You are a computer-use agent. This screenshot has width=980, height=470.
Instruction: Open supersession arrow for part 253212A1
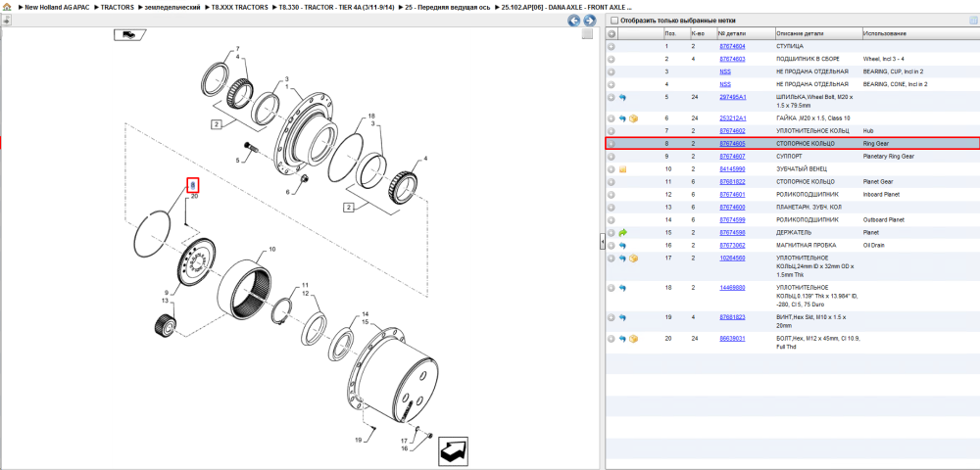[622, 117]
